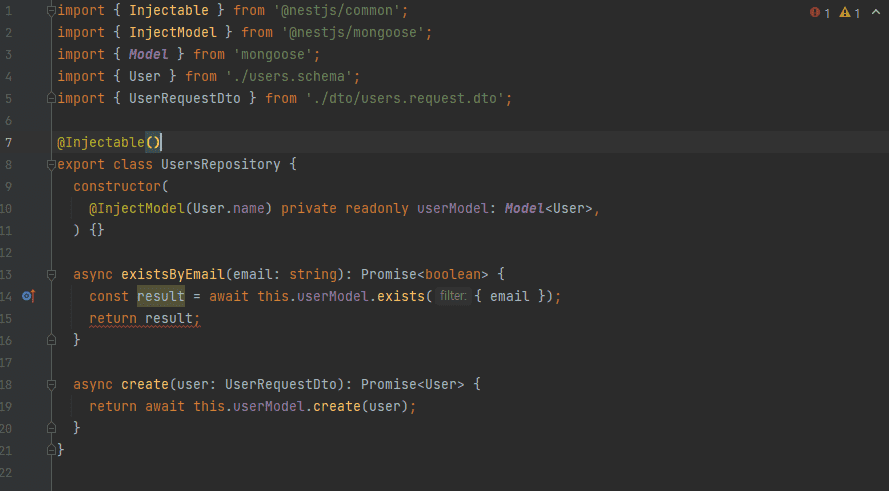Click the gutter implements icon on line 14
The image size is (889, 491).
[28, 296]
